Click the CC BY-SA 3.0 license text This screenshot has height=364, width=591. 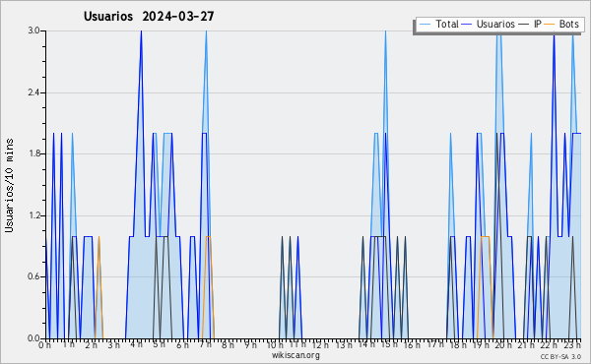560,356
